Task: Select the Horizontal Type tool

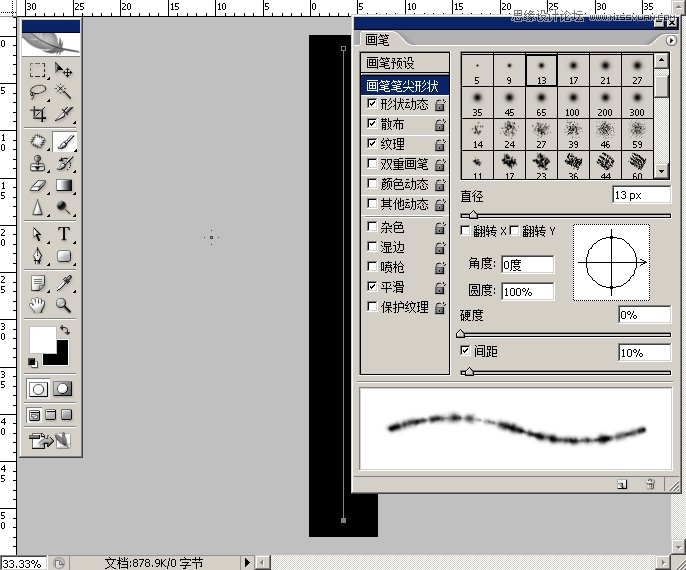Action: coord(63,234)
